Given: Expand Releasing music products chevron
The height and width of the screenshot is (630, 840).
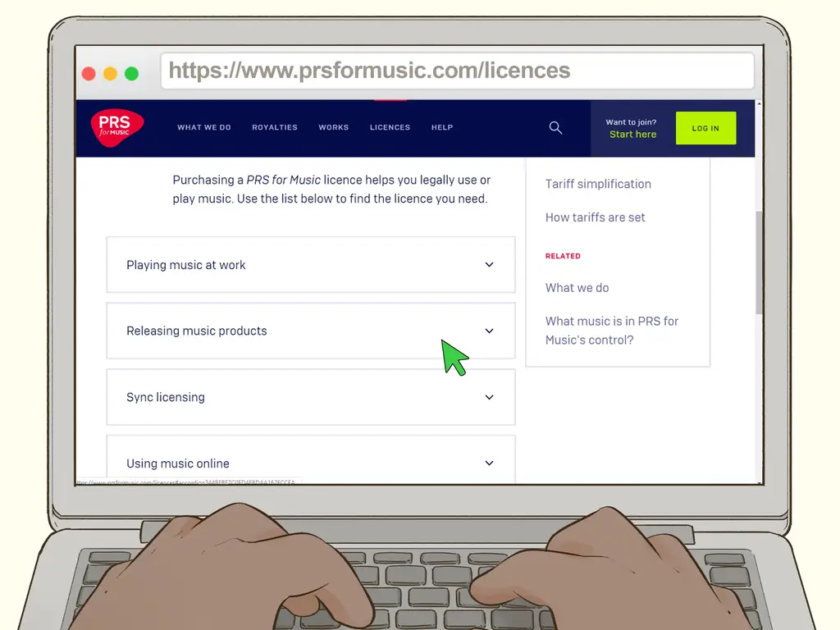Looking at the screenshot, I should pyautogui.click(x=489, y=331).
